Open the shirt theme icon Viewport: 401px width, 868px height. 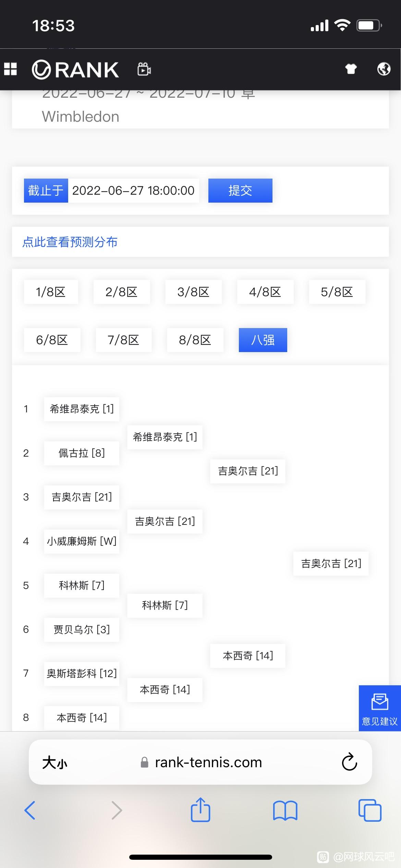point(351,69)
